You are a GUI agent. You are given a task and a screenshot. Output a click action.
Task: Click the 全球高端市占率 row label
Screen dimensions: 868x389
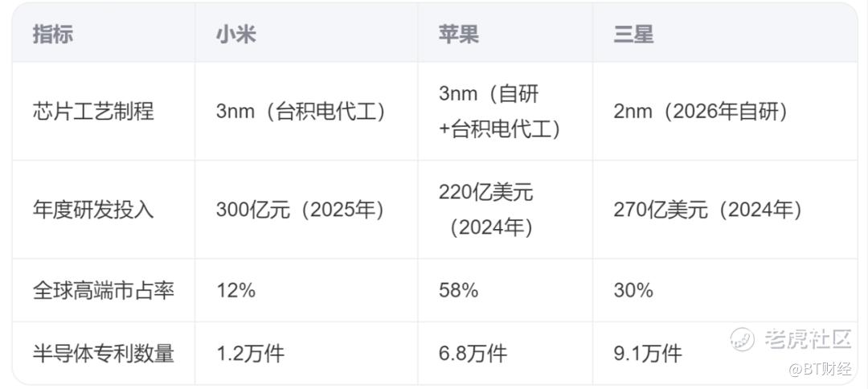[104, 290]
